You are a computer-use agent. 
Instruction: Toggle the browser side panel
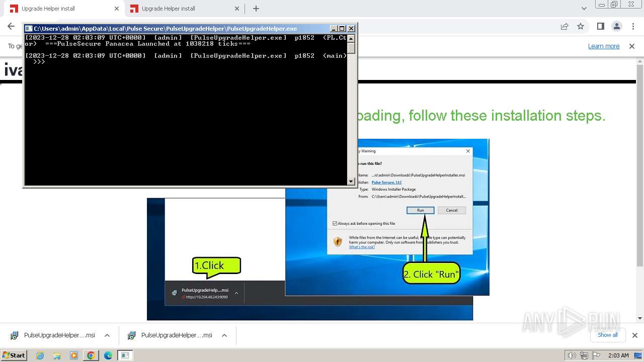coord(600,26)
